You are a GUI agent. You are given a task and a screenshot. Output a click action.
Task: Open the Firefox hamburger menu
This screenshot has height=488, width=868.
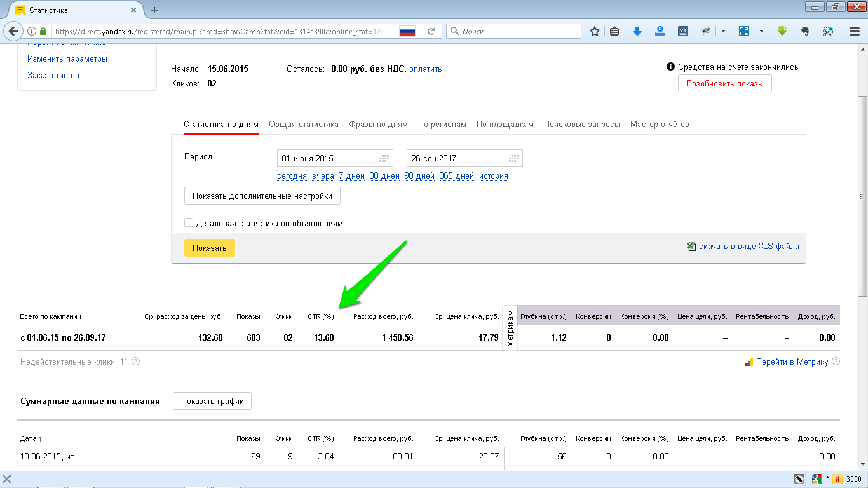pos(855,31)
